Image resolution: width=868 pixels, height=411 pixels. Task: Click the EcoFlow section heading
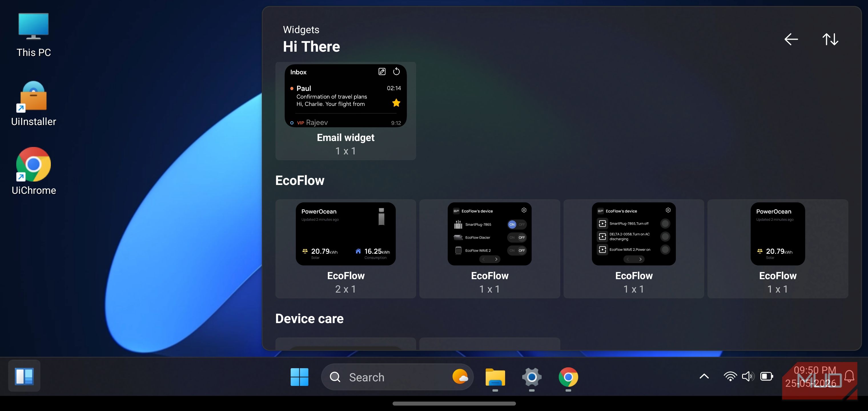pyautogui.click(x=300, y=181)
